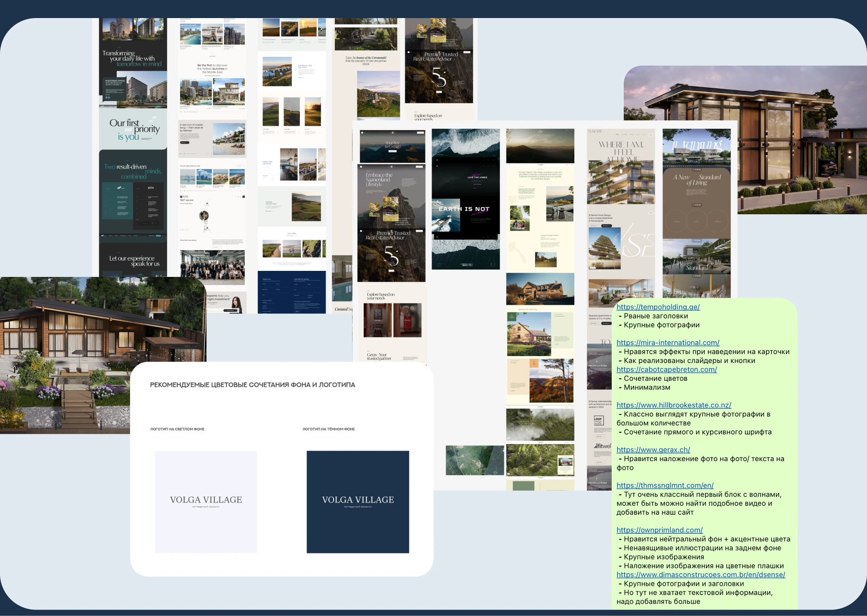The image size is (867, 616).
Task: Click the label 'ЛОГОТИП НА ТЁМНОМ ФОНЕ'
Action: click(x=329, y=429)
